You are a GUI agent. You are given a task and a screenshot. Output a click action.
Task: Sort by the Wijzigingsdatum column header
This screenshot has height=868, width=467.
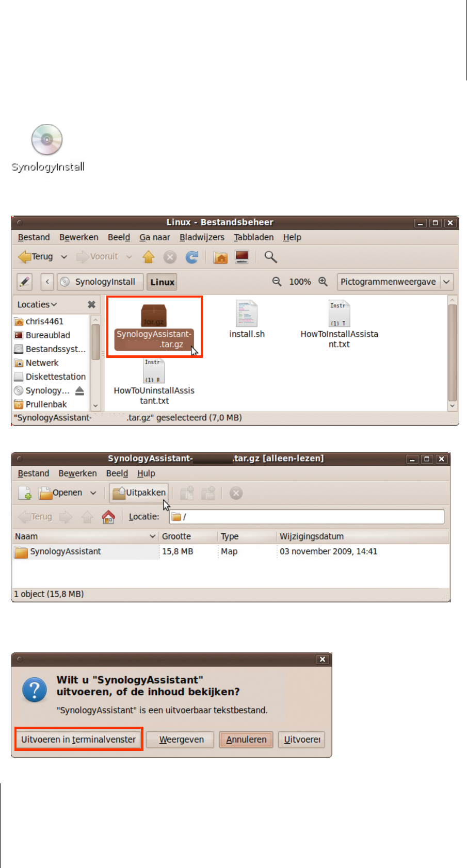(362, 536)
